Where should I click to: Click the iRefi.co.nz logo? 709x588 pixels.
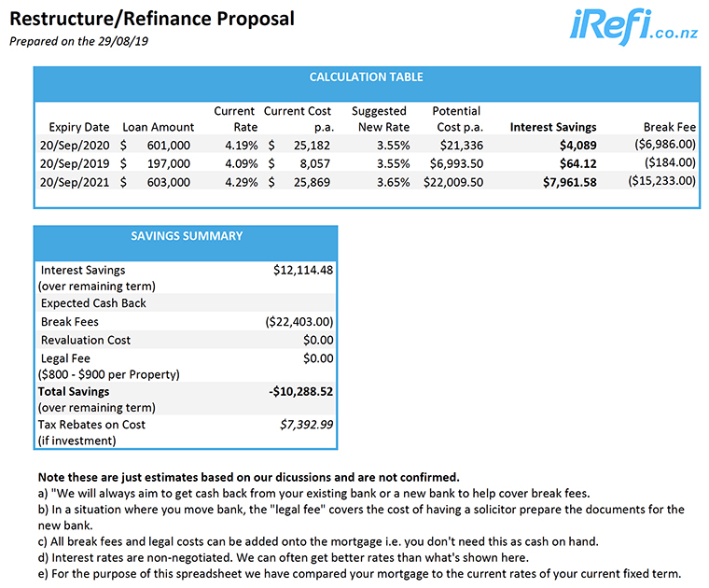coord(633,25)
